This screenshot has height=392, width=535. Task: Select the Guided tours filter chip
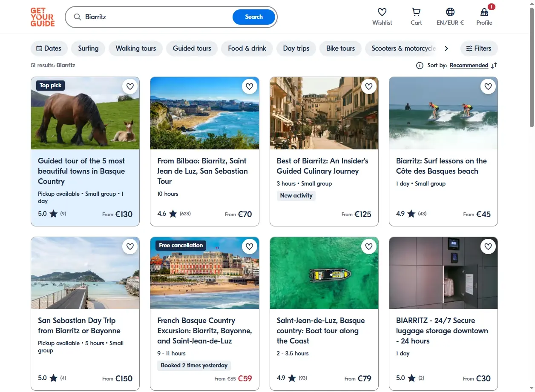point(192,49)
